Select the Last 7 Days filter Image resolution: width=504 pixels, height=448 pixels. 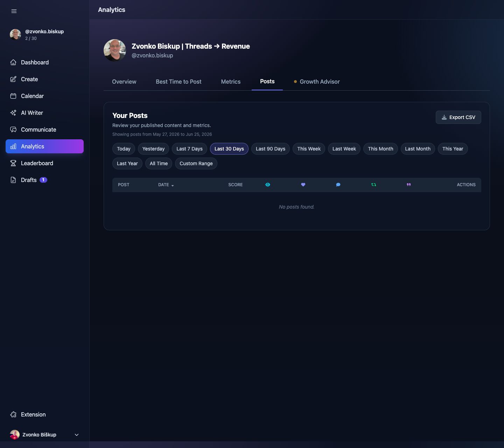189,149
